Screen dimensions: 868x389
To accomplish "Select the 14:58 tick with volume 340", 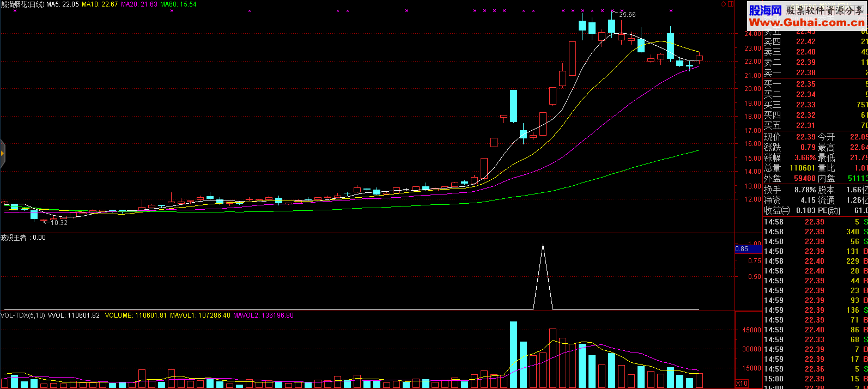I will pos(815,232).
